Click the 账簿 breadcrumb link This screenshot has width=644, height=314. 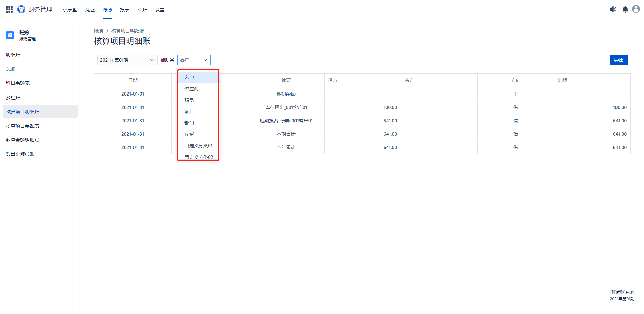click(x=99, y=31)
